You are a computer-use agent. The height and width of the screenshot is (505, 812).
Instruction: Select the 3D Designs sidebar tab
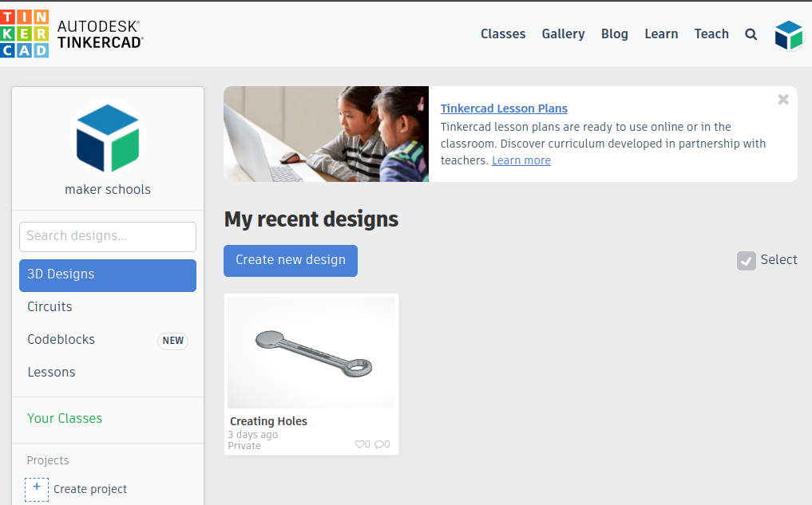point(108,275)
